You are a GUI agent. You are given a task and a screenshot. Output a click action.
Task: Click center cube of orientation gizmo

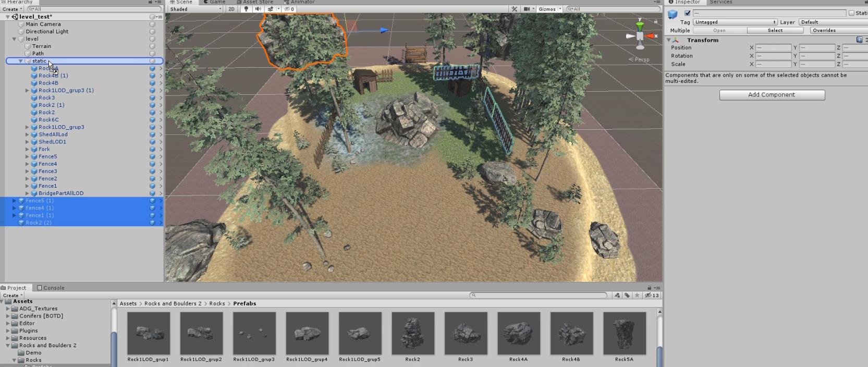pos(640,36)
